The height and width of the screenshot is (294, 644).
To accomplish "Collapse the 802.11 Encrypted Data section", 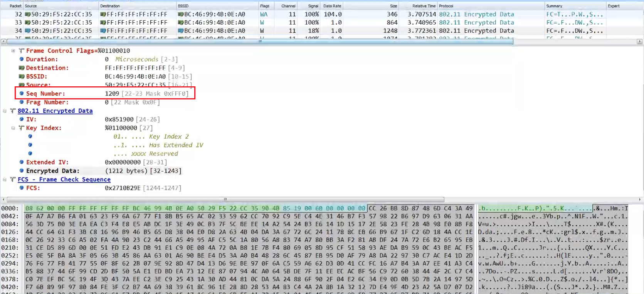I will click(5, 111).
